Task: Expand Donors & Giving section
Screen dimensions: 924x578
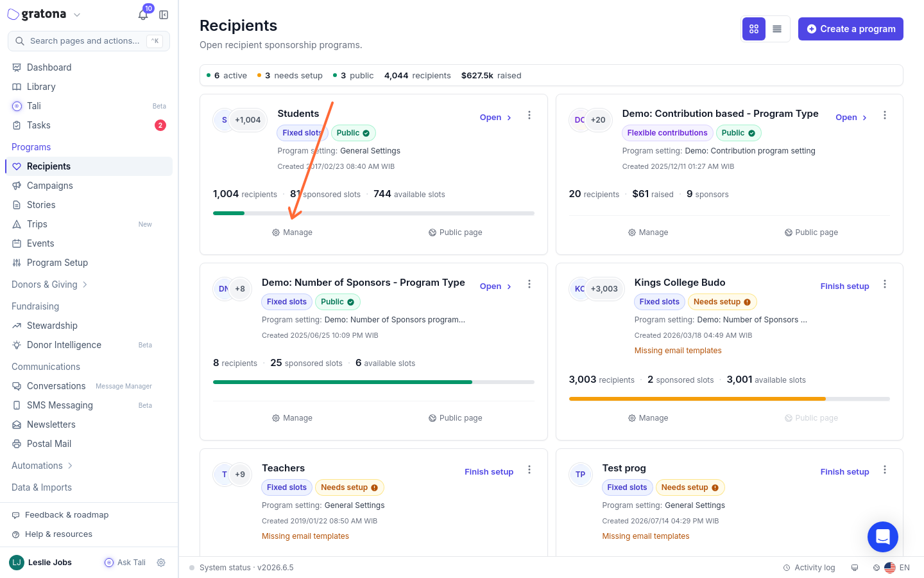Action: [x=49, y=285]
